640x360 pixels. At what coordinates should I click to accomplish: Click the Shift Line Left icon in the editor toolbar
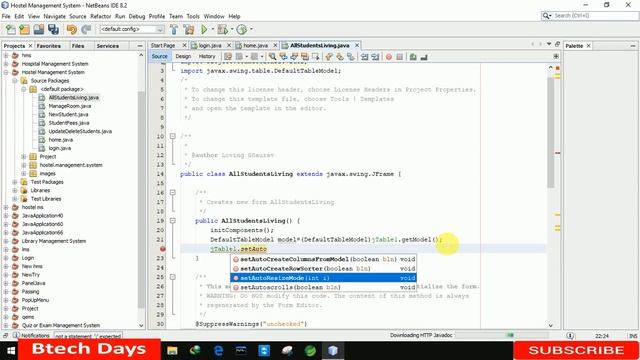click(x=364, y=57)
